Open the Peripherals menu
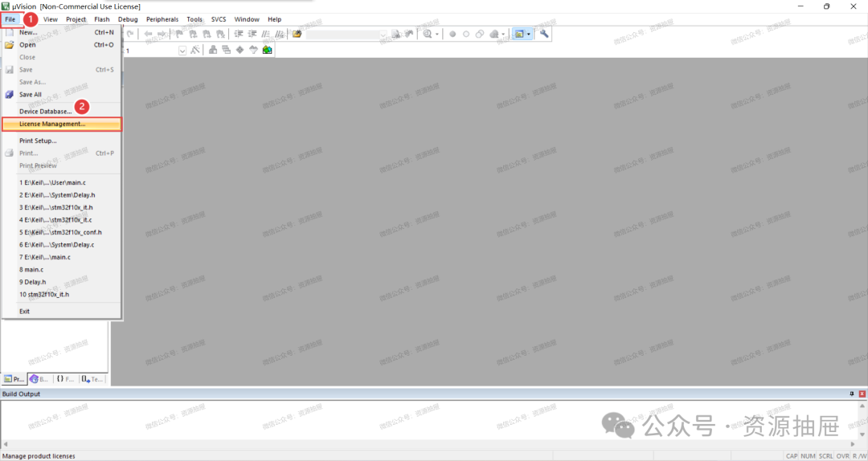The width and height of the screenshot is (868, 461). coord(162,19)
